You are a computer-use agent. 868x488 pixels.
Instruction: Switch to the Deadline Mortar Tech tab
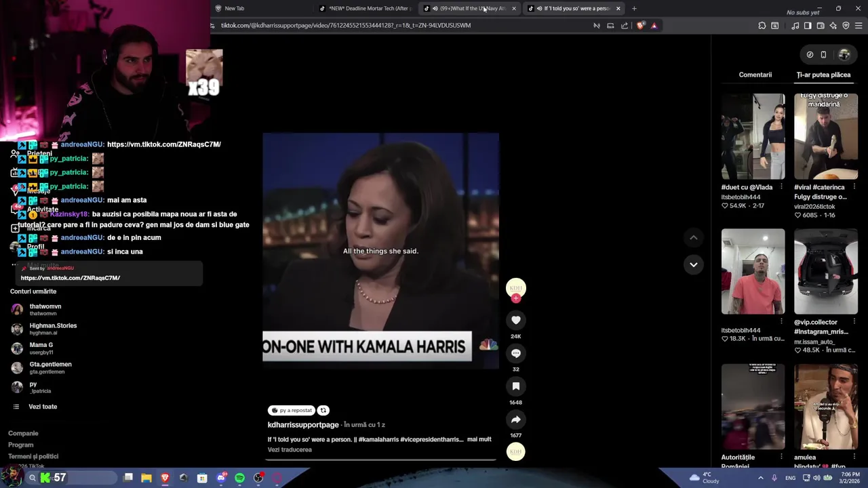tap(366, 8)
